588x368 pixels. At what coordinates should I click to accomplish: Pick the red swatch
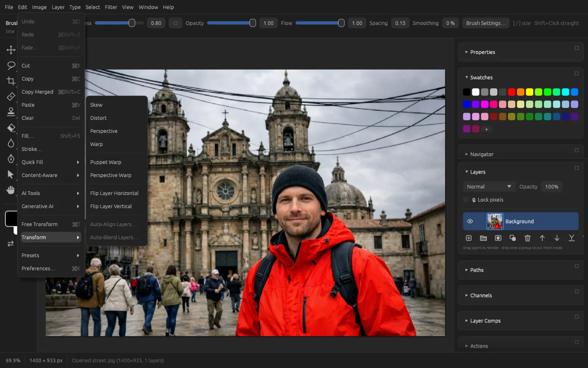[x=512, y=92]
